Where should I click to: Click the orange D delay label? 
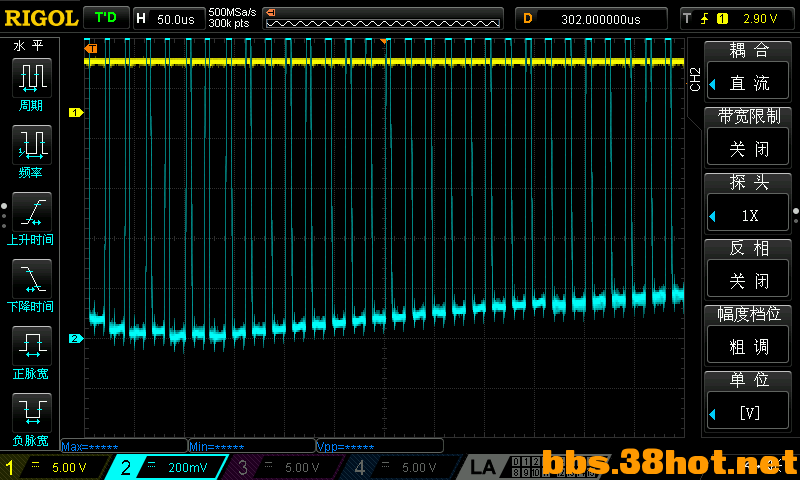(x=528, y=19)
